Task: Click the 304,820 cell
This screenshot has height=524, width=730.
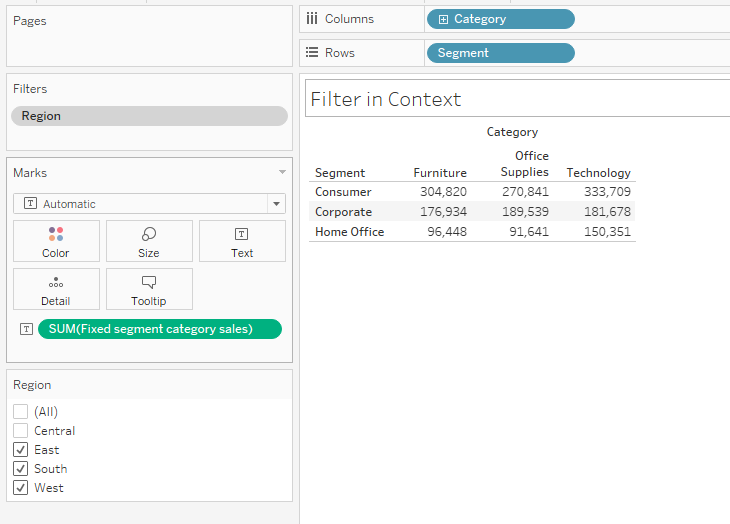Action: pos(443,192)
